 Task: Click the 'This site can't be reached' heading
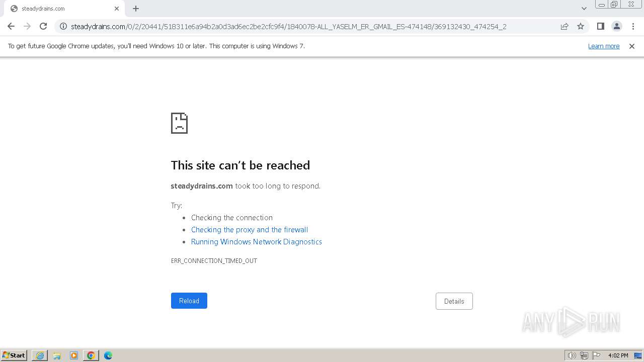tap(240, 165)
